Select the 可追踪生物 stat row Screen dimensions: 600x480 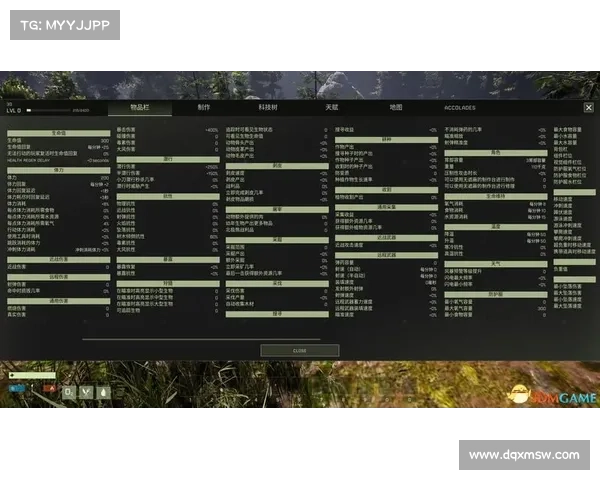[x=168, y=310]
